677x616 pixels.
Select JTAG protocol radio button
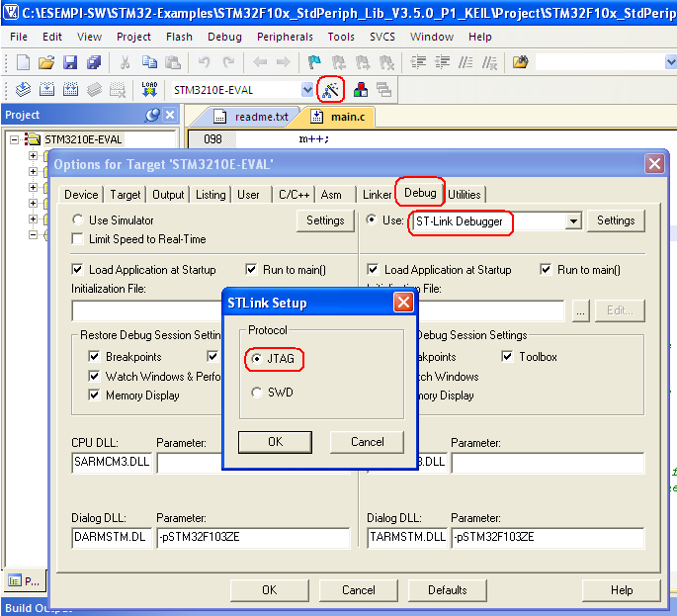coord(257,359)
